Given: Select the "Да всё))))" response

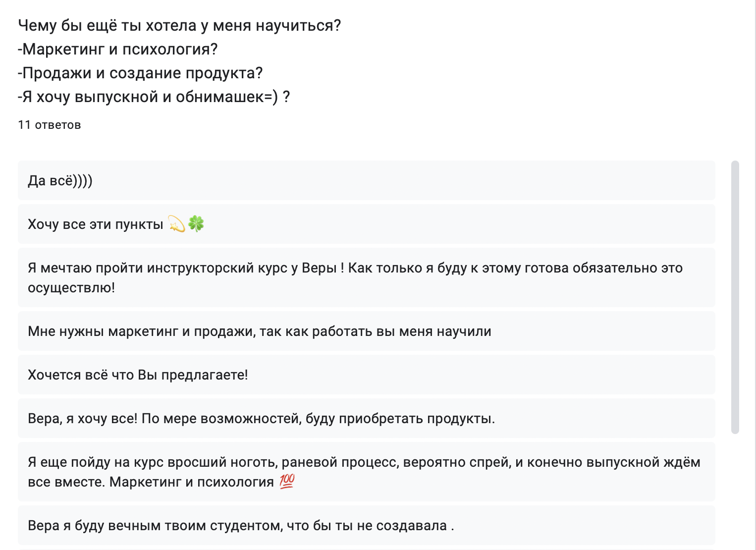Looking at the screenshot, I should [x=60, y=181].
